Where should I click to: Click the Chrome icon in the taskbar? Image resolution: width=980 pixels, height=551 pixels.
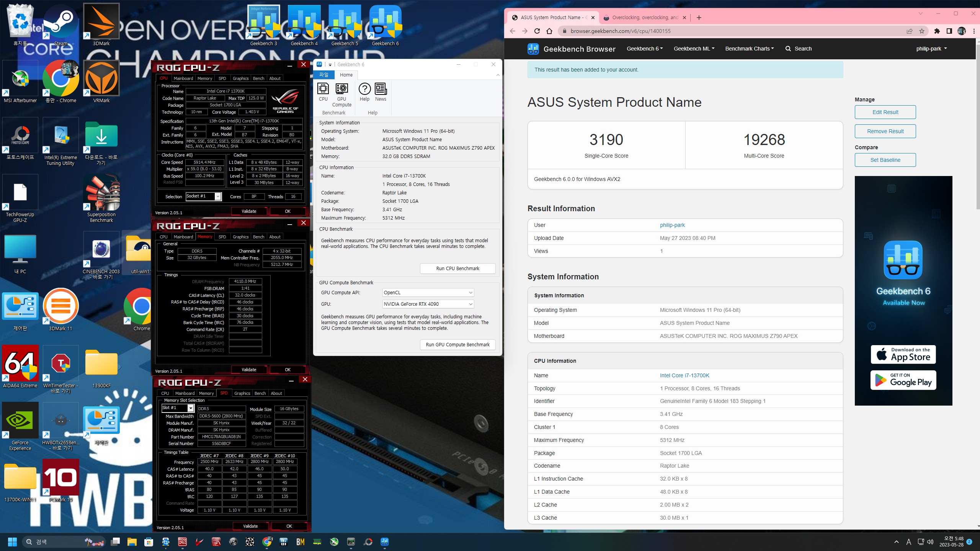click(x=267, y=542)
